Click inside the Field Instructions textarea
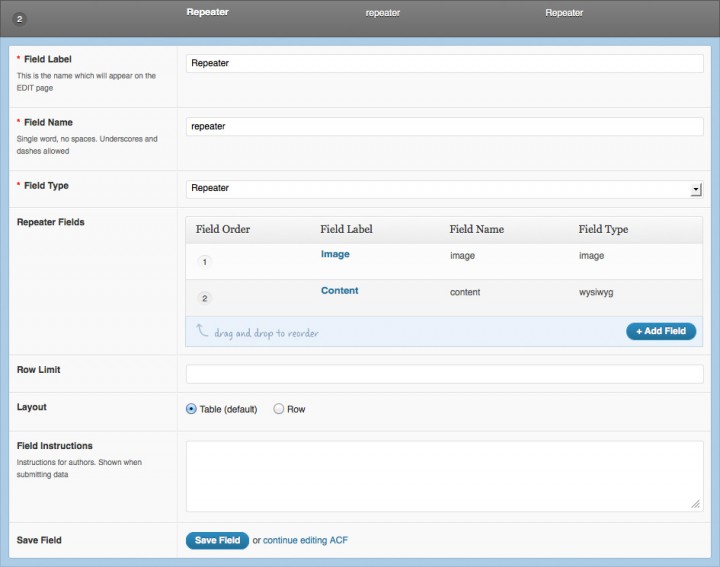This screenshot has height=567, width=720. click(444, 476)
